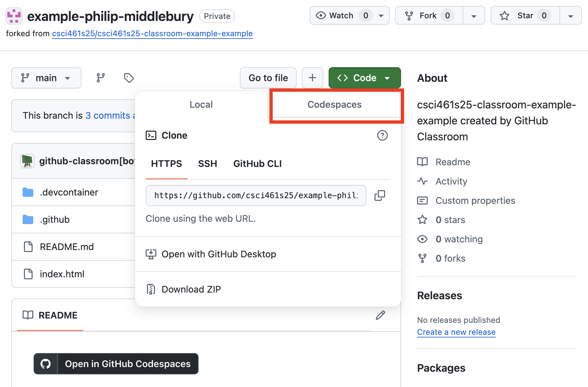This screenshot has height=387, width=588.
Task: Open the main branch selector dropdown
Action: [x=46, y=78]
